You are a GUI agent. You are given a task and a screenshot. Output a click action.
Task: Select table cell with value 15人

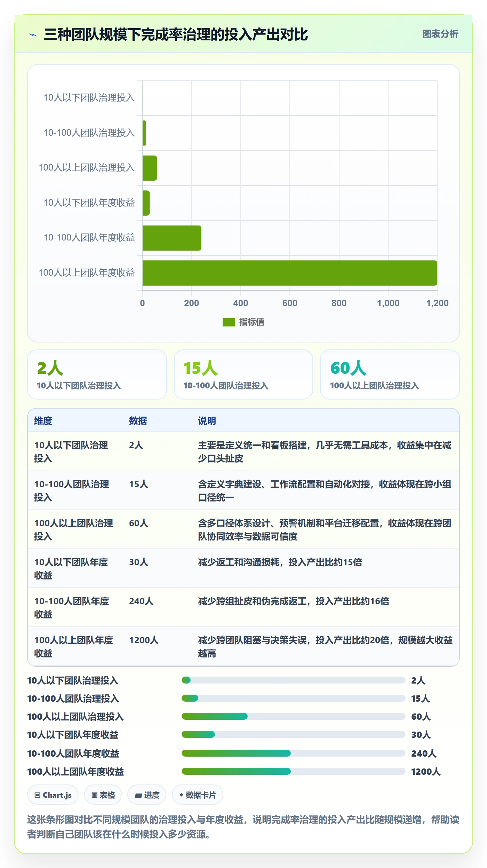(139, 484)
